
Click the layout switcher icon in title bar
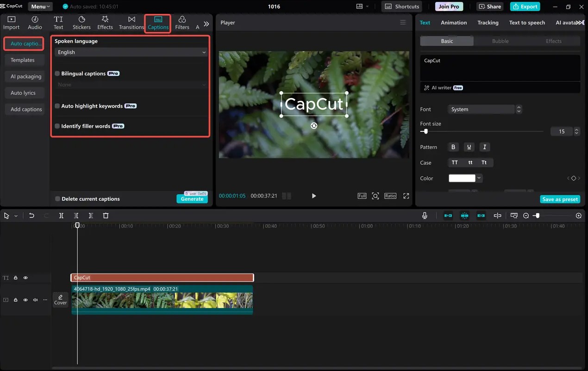pos(360,6)
